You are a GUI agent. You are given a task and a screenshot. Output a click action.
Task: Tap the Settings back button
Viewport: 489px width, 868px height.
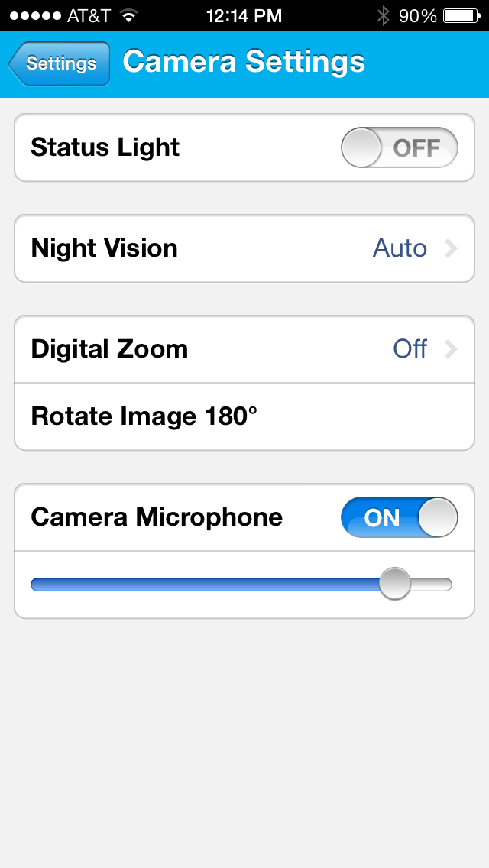pos(60,63)
